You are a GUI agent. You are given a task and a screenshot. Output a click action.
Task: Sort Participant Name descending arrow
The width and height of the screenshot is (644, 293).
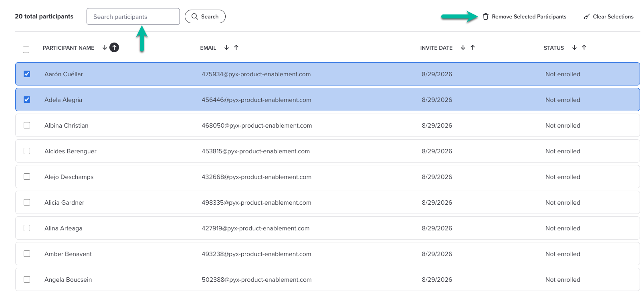click(105, 47)
